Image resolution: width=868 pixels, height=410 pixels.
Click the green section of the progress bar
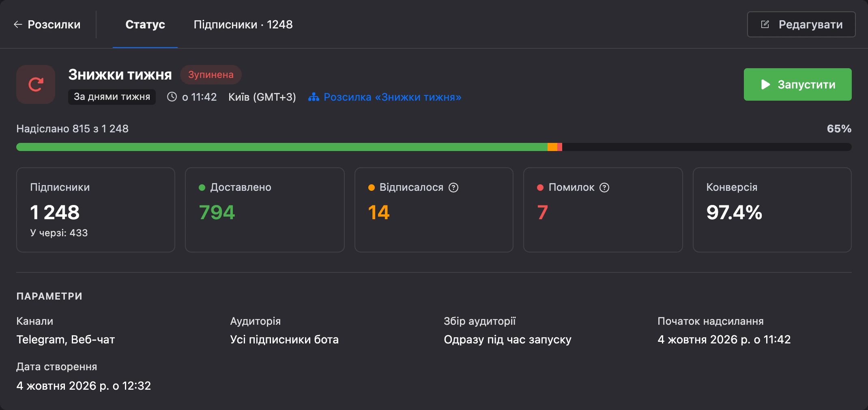click(282, 147)
